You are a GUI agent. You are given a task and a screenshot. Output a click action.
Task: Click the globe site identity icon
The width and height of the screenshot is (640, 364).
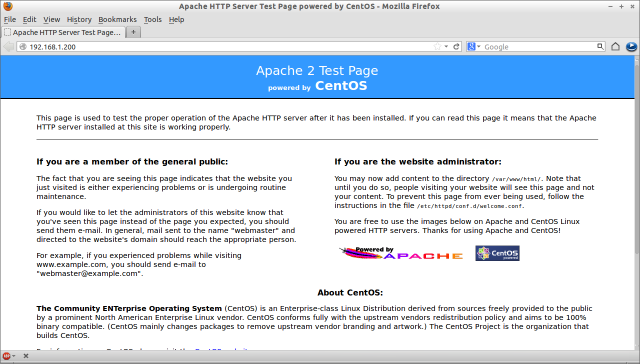[22, 46]
